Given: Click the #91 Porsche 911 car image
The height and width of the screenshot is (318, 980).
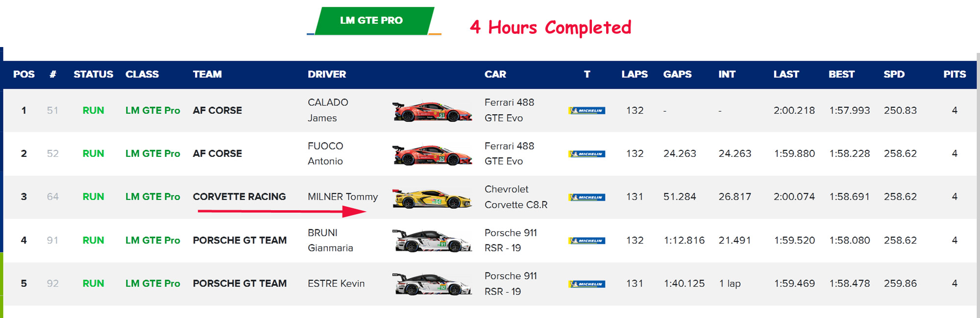Looking at the screenshot, I should 432,241.
